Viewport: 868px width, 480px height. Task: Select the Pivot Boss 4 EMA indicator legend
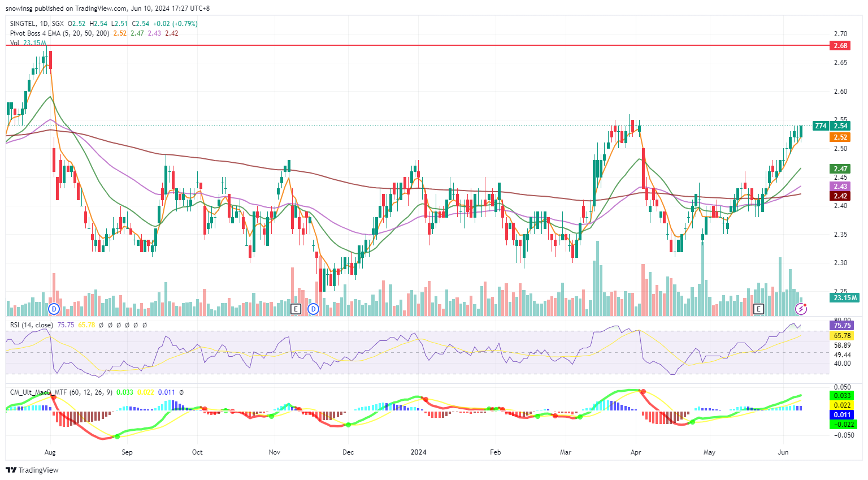pyautogui.click(x=59, y=33)
